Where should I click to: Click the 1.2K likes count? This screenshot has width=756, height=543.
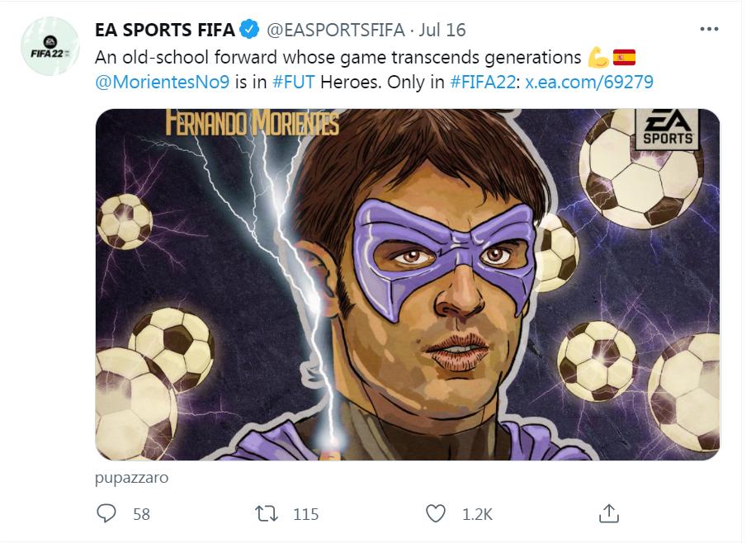coord(477,514)
